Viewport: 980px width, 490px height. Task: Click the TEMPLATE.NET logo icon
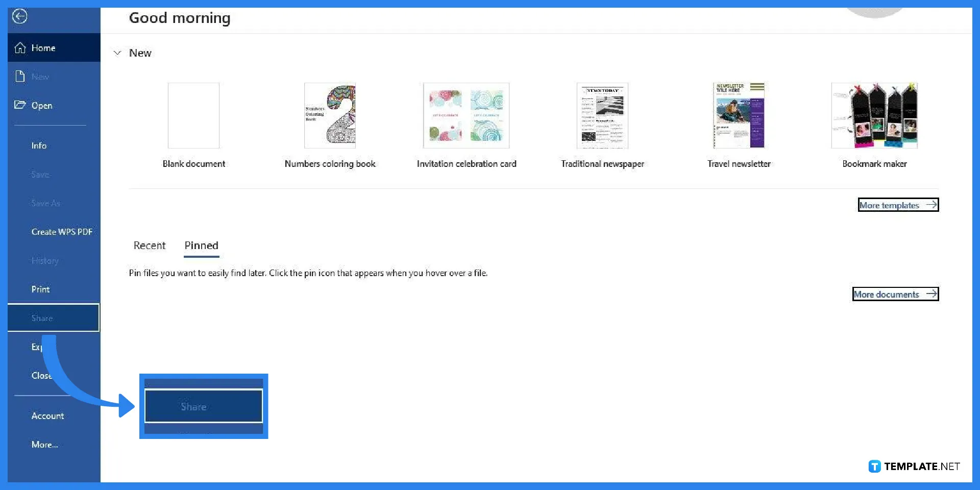tap(874, 466)
